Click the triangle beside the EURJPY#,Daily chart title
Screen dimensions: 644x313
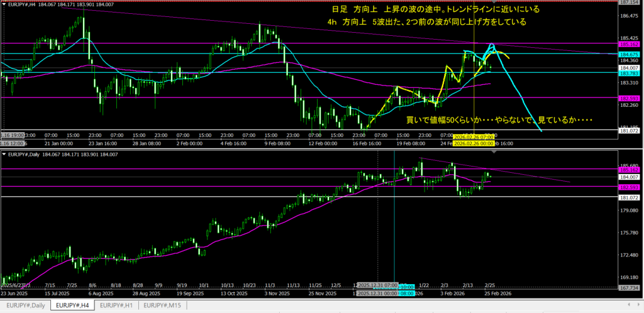(x=4, y=154)
